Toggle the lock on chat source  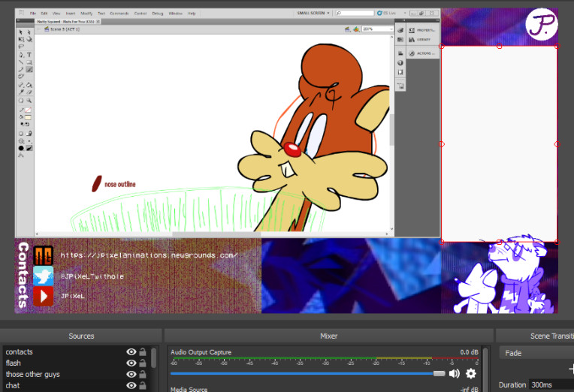[143, 385]
